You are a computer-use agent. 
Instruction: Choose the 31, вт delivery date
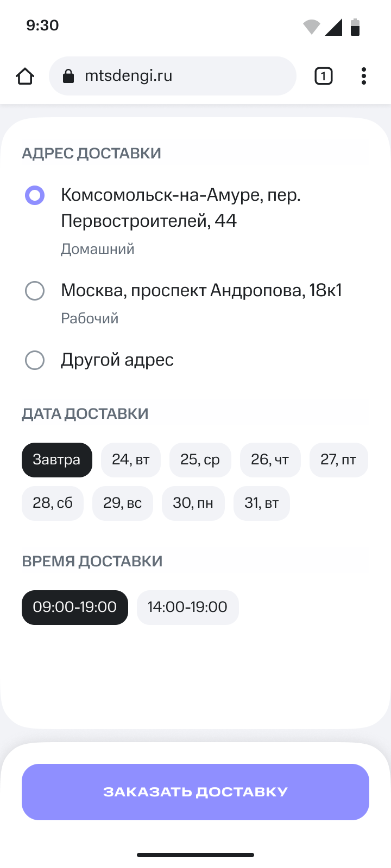tap(262, 503)
